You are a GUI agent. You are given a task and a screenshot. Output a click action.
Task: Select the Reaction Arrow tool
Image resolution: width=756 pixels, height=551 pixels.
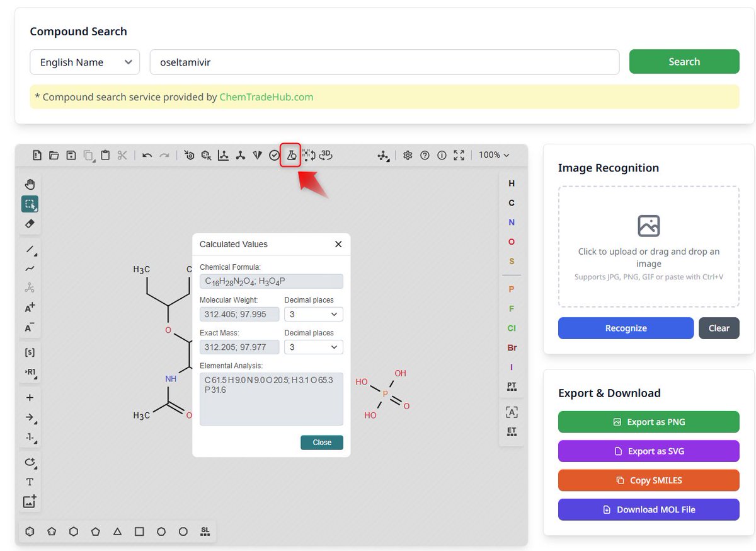coord(30,417)
